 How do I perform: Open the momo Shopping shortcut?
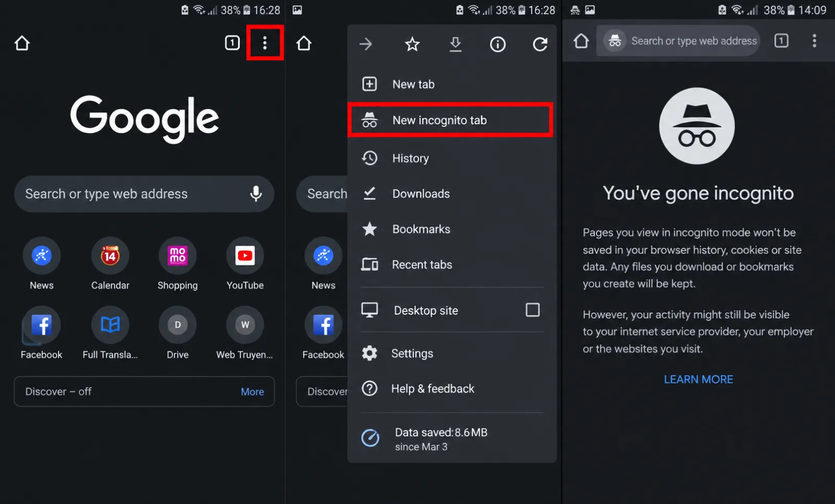click(x=177, y=264)
